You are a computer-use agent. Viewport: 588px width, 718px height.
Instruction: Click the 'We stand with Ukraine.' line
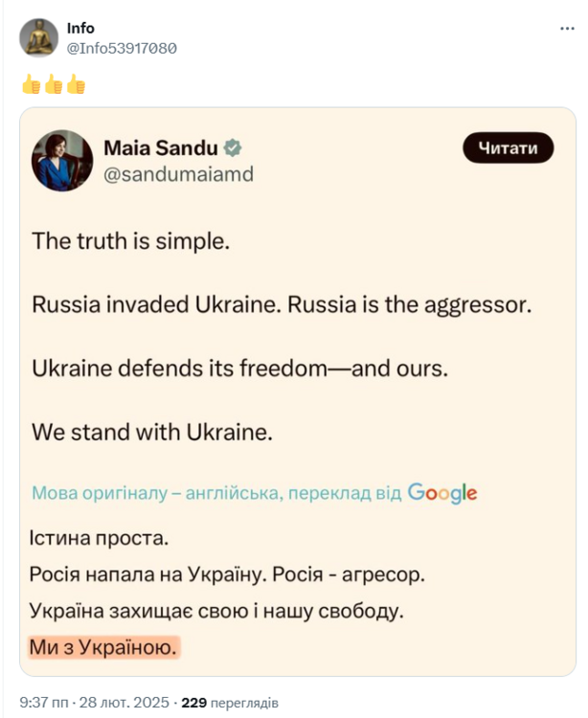pyautogui.click(x=152, y=432)
